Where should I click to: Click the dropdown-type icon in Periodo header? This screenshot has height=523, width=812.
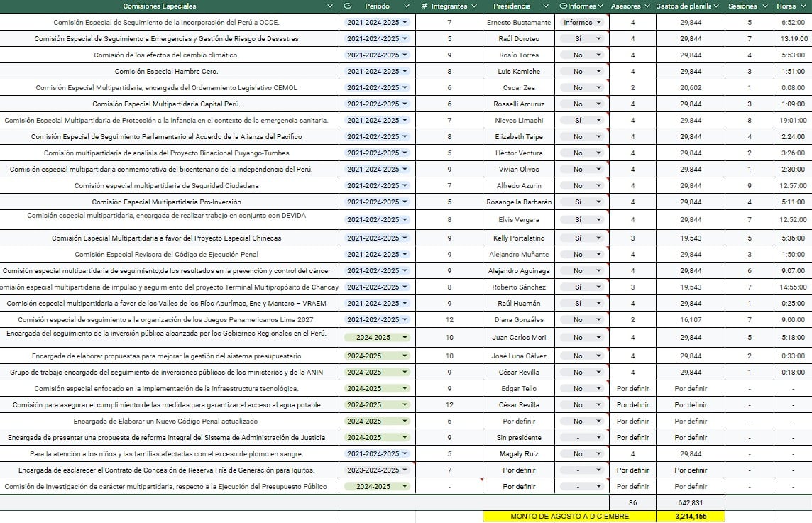[348, 6]
